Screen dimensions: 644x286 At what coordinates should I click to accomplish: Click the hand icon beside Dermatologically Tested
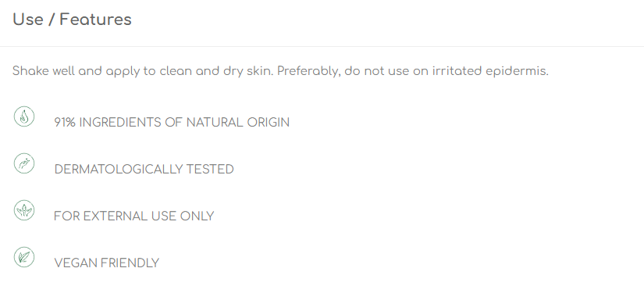[24, 163]
